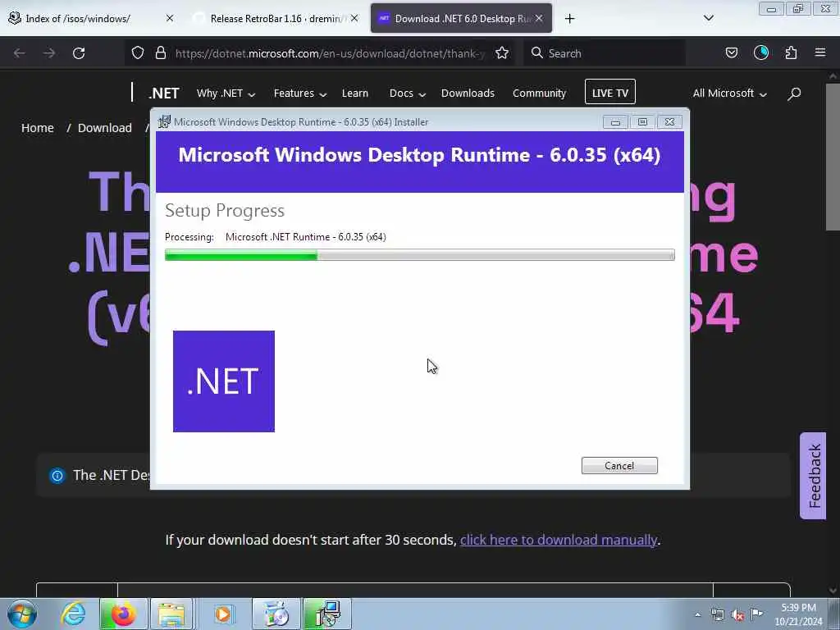Open the Learn menu item

[354, 94]
